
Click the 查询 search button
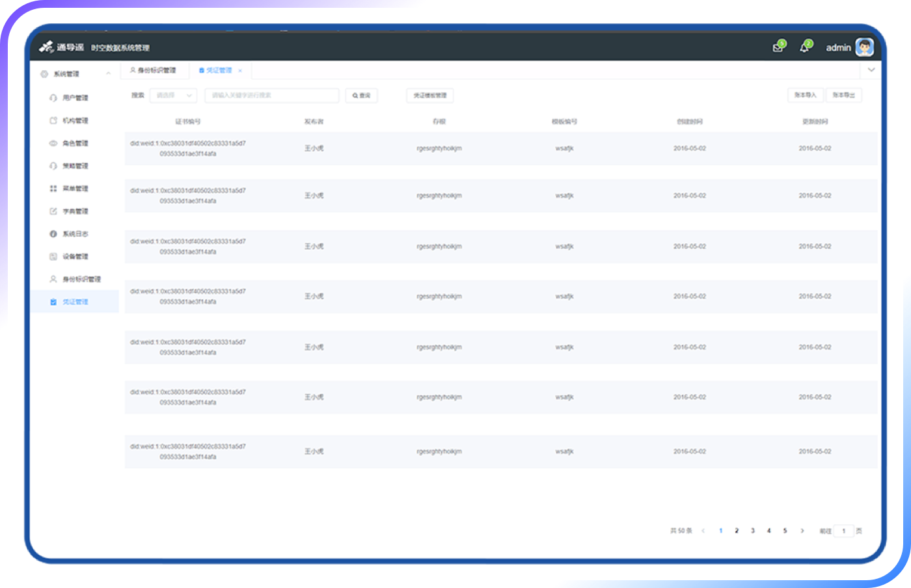(x=361, y=96)
